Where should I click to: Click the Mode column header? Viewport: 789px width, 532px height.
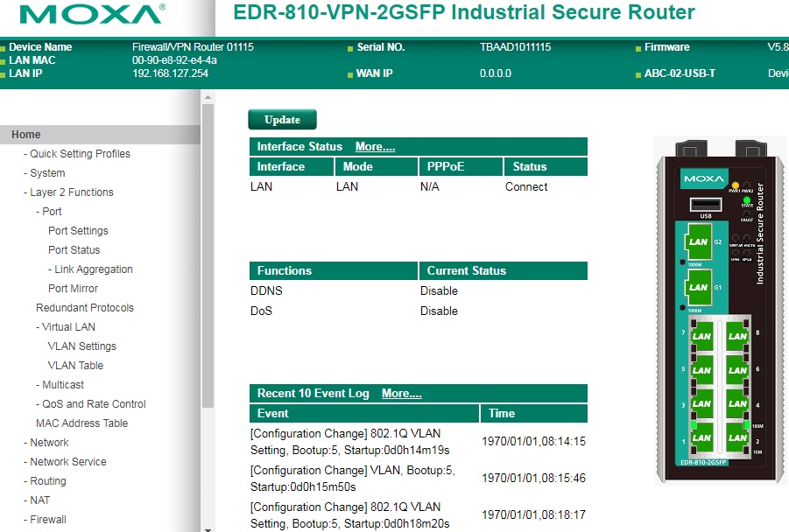377,166
